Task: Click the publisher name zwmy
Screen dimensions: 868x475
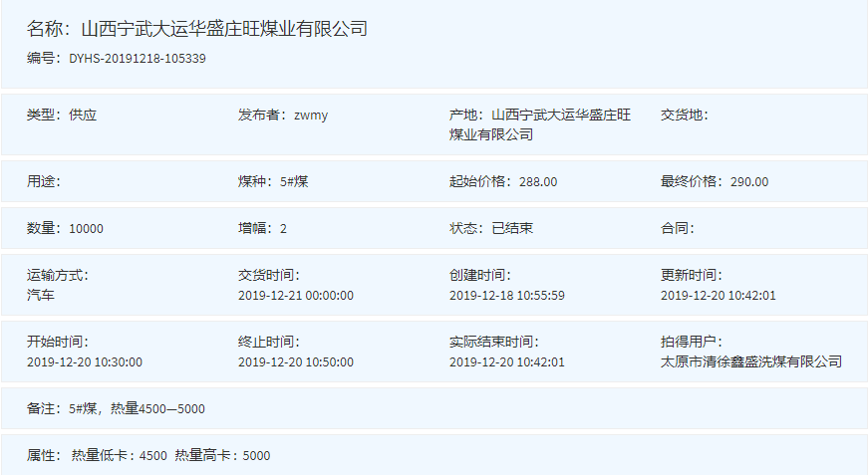Action: pyautogui.click(x=311, y=116)
